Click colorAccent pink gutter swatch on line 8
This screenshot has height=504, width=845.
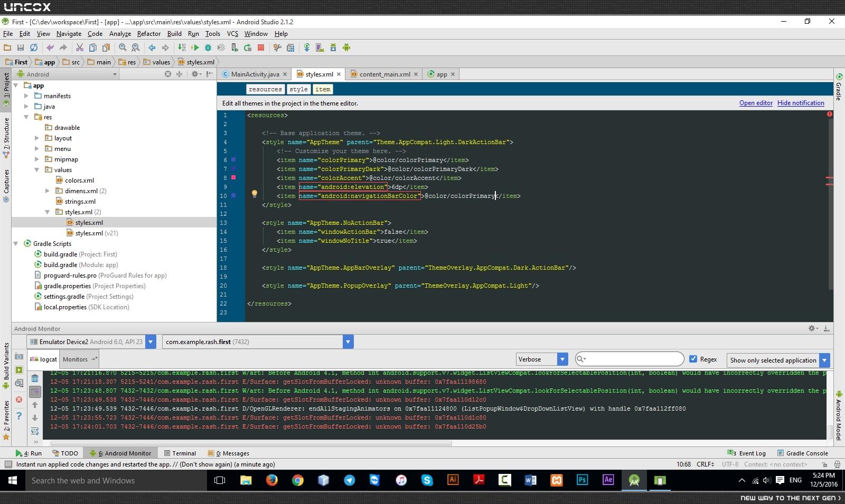(x=233, y=177)
